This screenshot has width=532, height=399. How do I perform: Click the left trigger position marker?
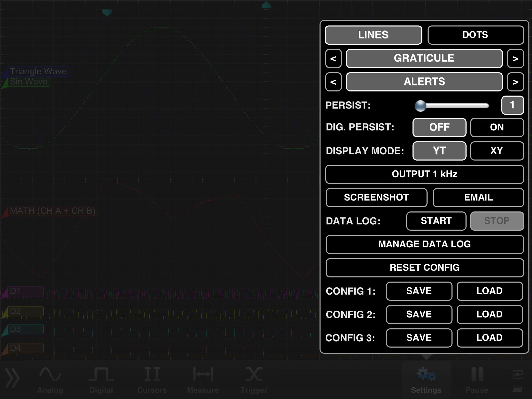point(107,13)
